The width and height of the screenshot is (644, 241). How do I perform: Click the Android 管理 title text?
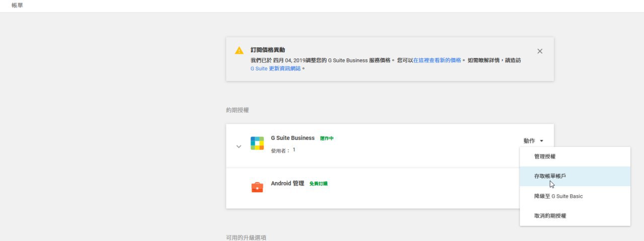[x=288, y=184]
